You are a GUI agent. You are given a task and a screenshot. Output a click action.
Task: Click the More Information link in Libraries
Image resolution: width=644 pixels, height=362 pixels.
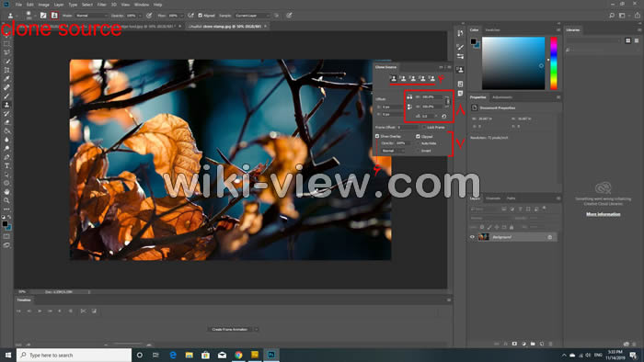tap(603, 214)
